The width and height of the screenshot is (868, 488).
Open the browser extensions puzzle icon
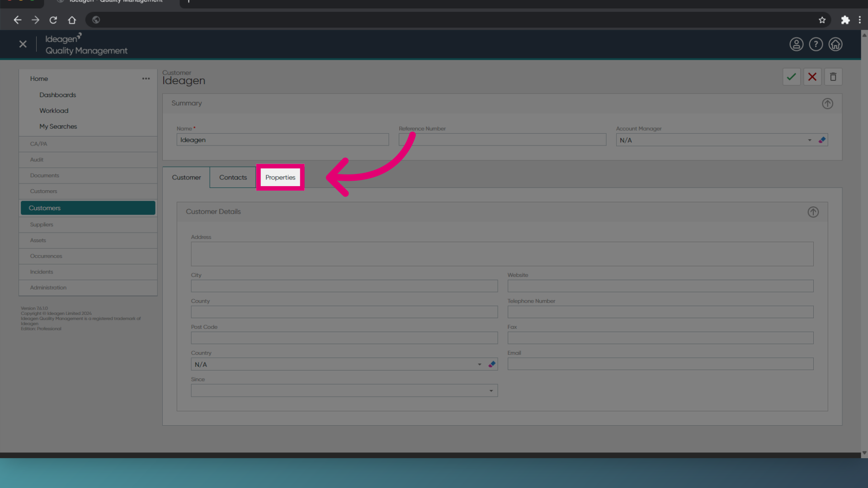845,20
